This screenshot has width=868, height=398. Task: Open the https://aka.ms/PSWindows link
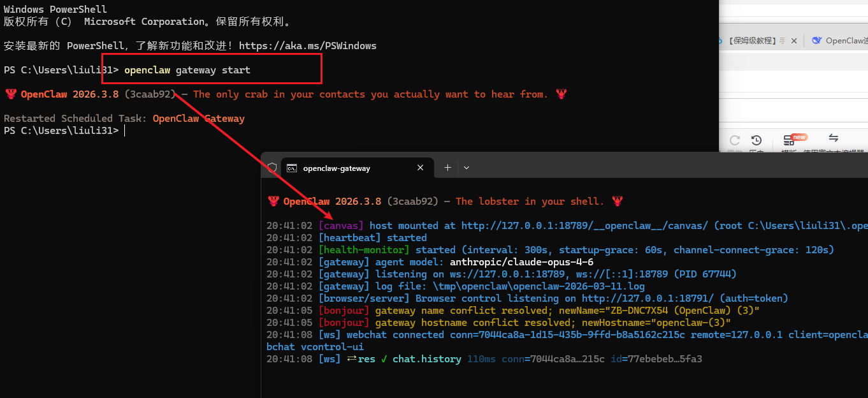308,46
